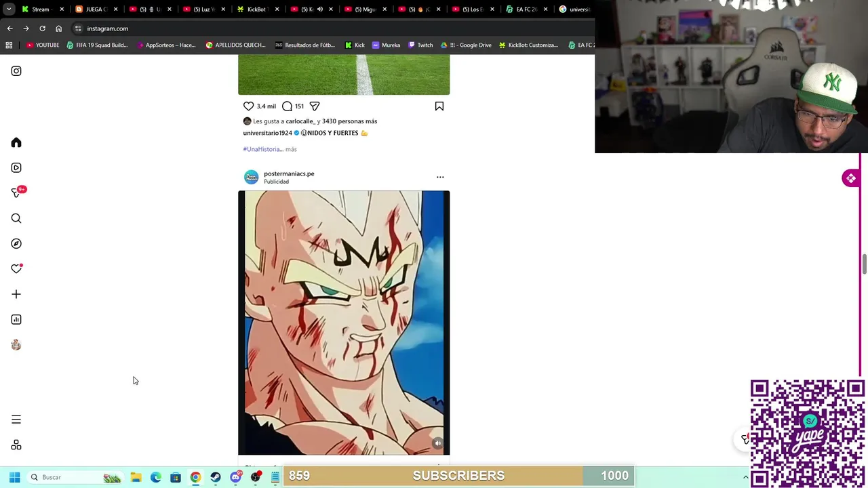
Task: Open the YOUTUBE bookmark
Action: point(43,45)
